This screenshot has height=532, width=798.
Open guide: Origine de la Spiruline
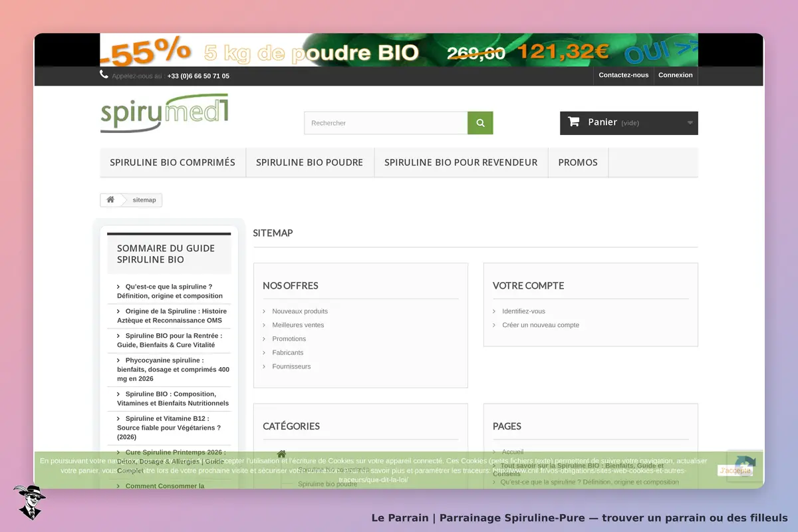tap(172, 316)
